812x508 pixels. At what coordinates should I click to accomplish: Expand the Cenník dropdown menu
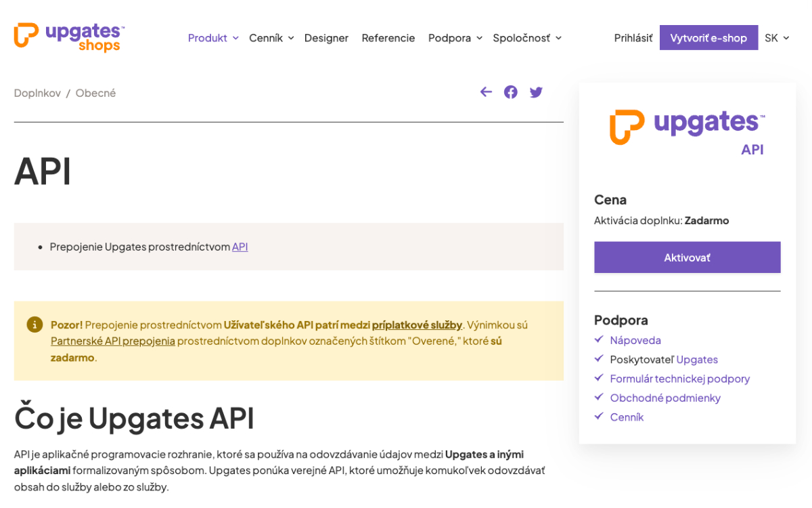coord(271,38)
